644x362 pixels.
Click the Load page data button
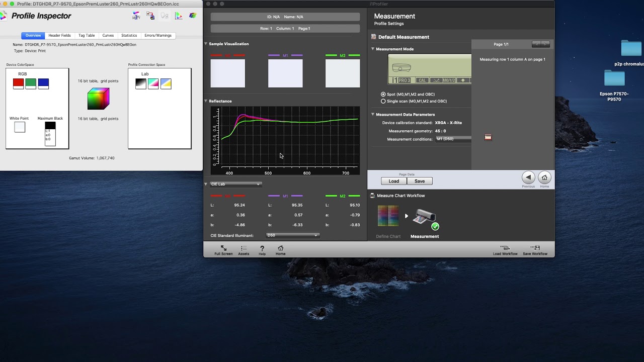click(x=394, y=181)
